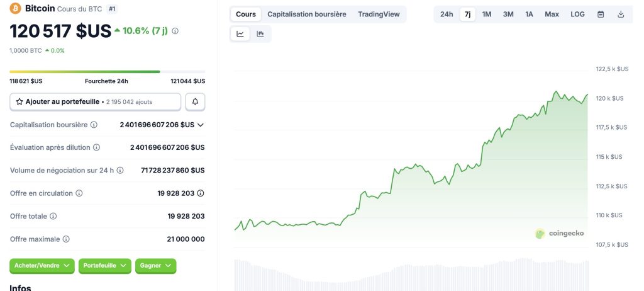Open the TradingView tab
Image resolution: width=644 pixels, height=291 pixels.
[x=379, y=14]
